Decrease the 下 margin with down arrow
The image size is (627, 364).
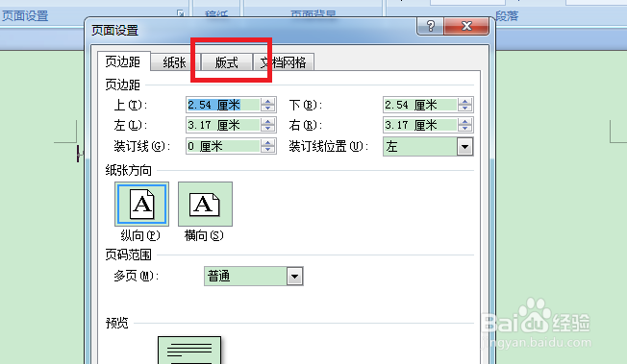coord(464,109)
